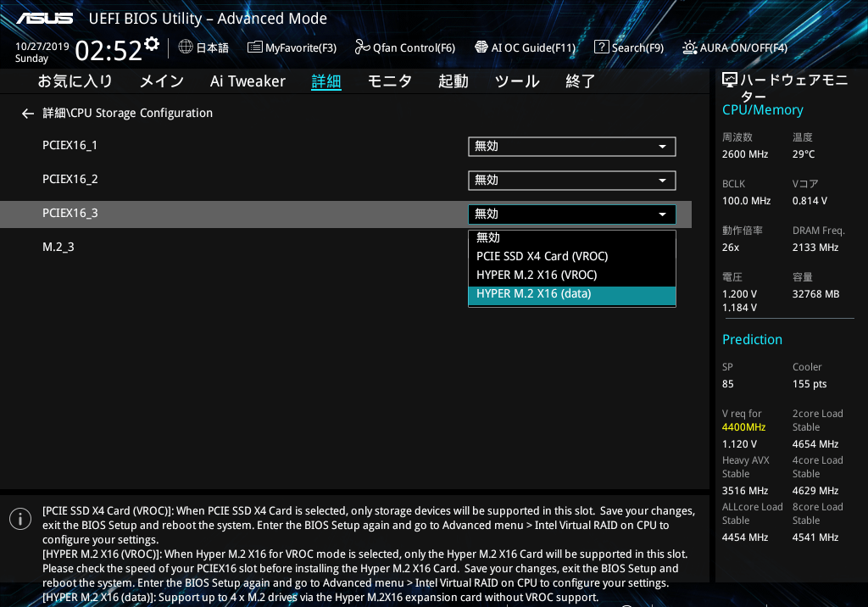This screenshot has width=868, height=607.
Task: Open AI OC Guide(F11)
Action: click(525, 47)
